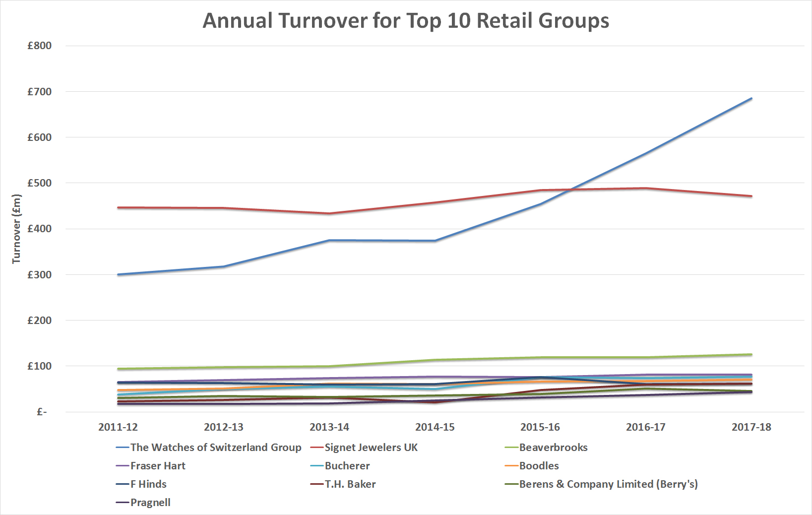Select the £600 axis label
This screenshot has height=515, width=812.
click(40, 137)
